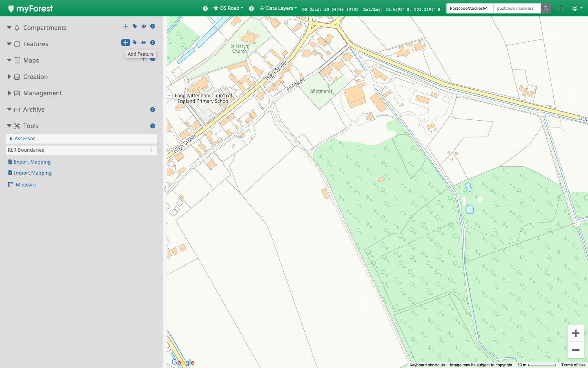Click the Add Feature plus icon
The image size is (588, 368).
pyautogui.click(x=126, y=43)
